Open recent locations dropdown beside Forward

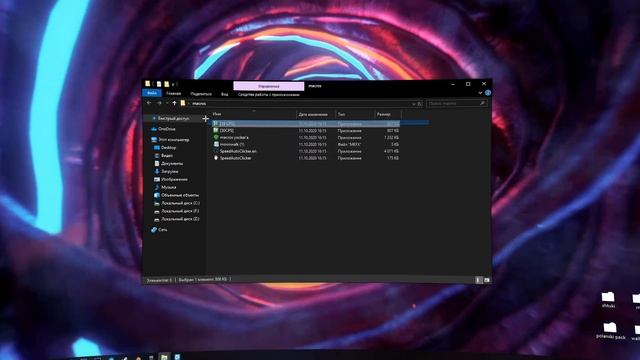pos(167,103)
